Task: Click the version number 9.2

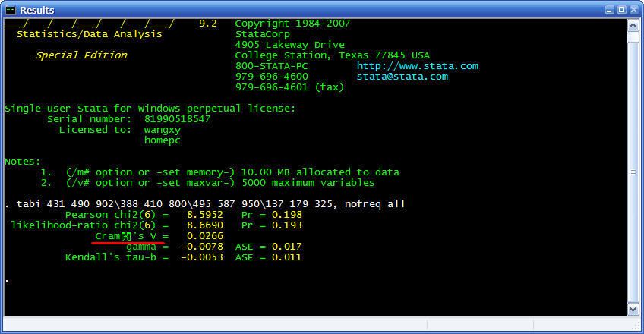Action: (208, 24)
